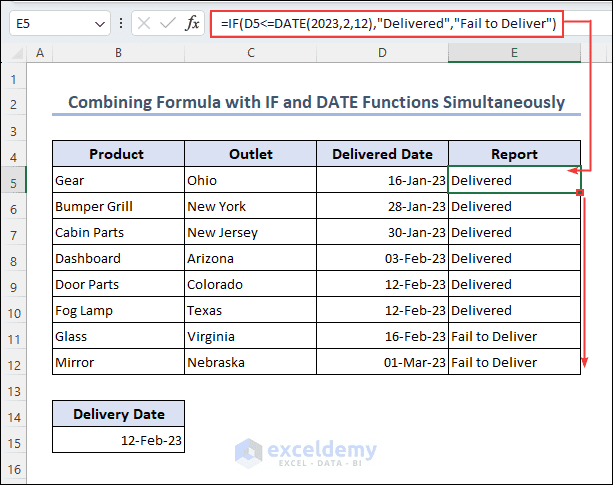
Task: Select column D header
Action: pyautogui.click(x=382, y=53)
